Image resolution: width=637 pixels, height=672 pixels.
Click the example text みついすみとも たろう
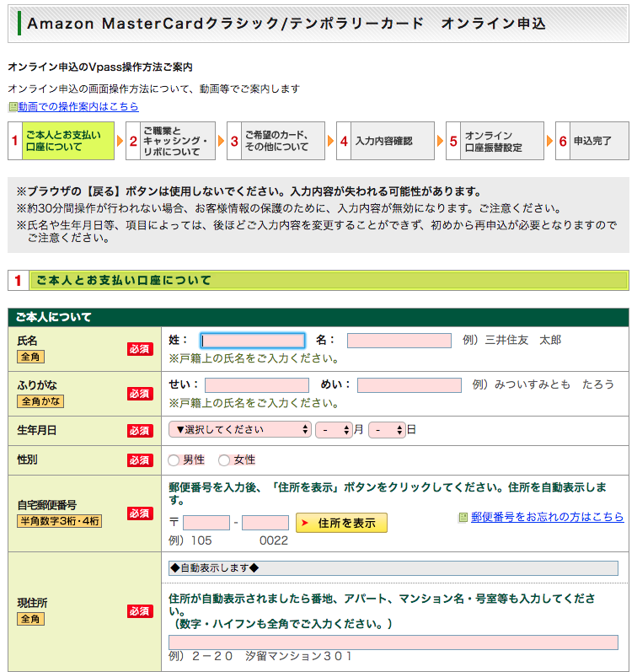pos(554,384)
